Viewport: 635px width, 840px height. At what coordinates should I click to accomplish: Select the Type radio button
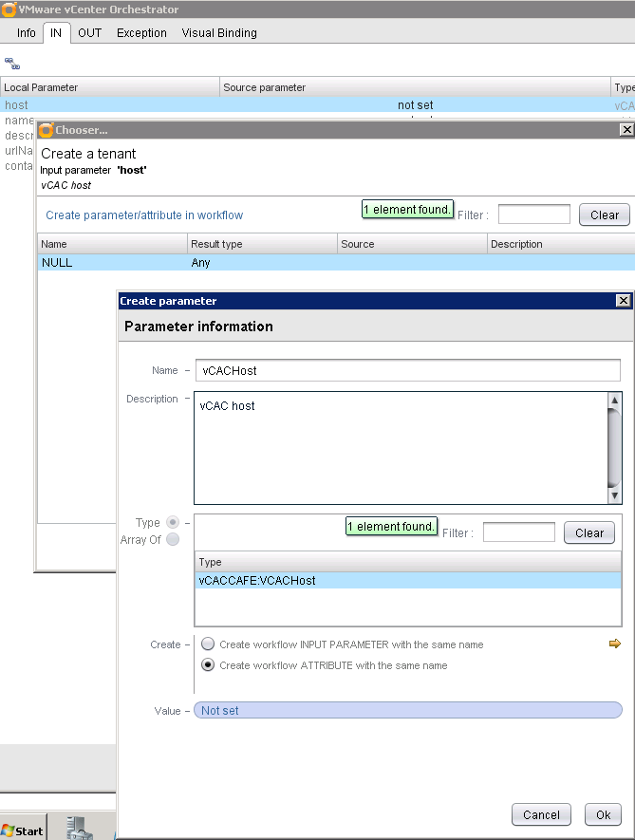[x=173, y=522]
